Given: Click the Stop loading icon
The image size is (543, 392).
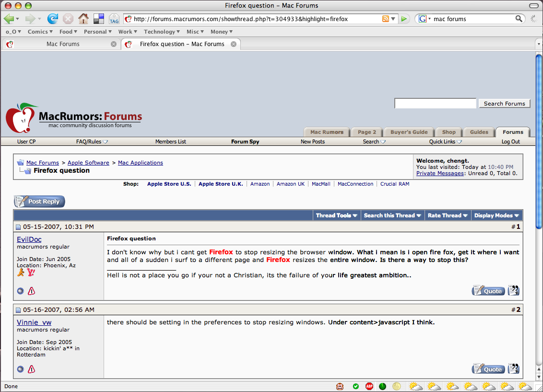Looking at the screenshot, I should (68, 19).
